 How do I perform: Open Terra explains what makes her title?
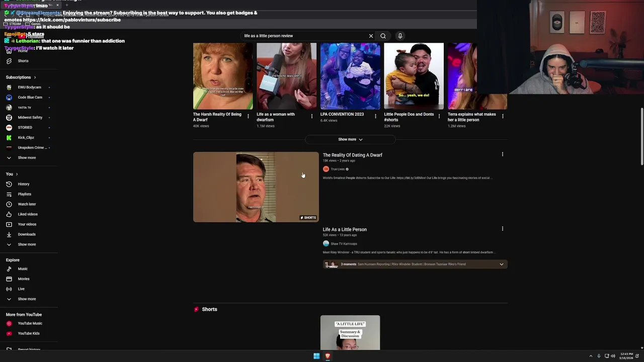pos(472,117)
